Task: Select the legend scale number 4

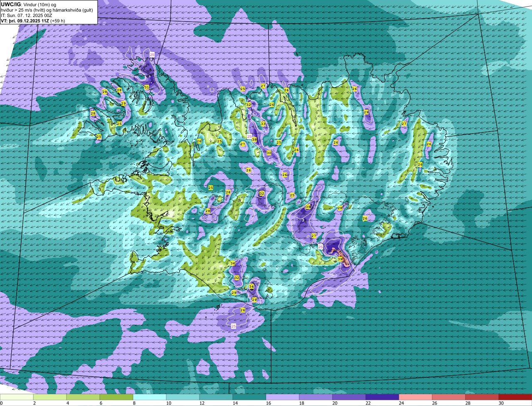Action: [67, 403]
